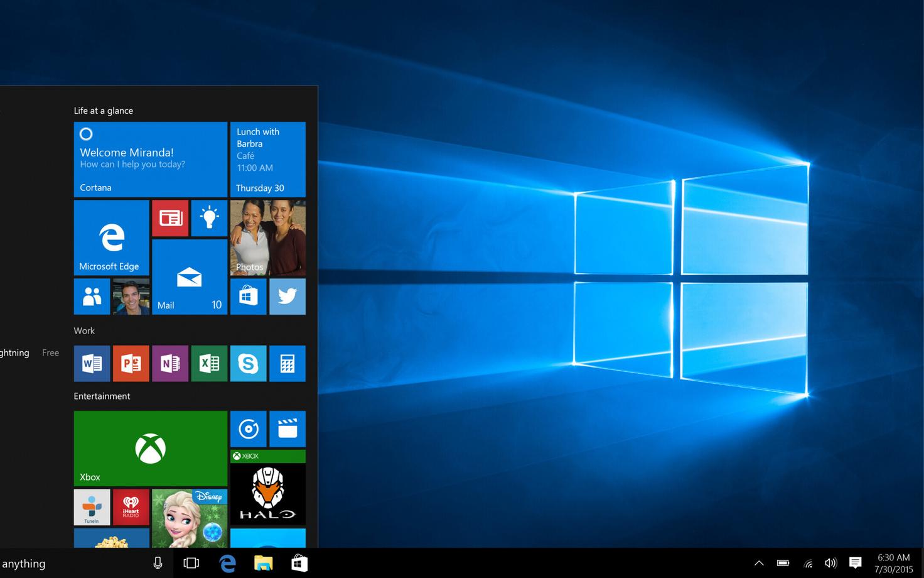The image size is (924, 578).
Task: Open the Wi-Fi network tray icon
Action: pos(808,564)
